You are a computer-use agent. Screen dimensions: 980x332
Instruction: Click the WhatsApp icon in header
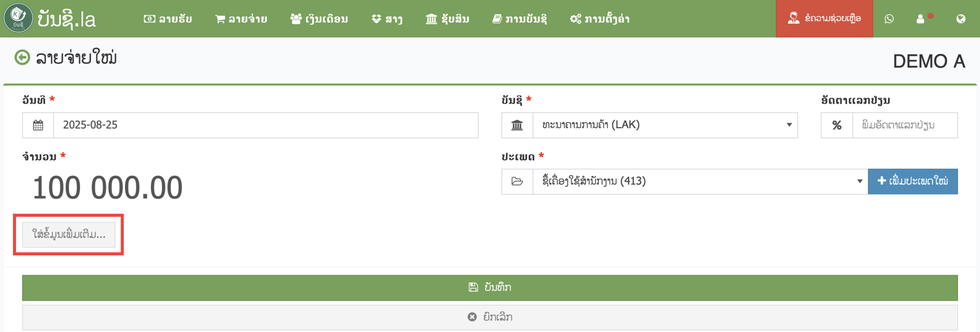pos(889,19)
